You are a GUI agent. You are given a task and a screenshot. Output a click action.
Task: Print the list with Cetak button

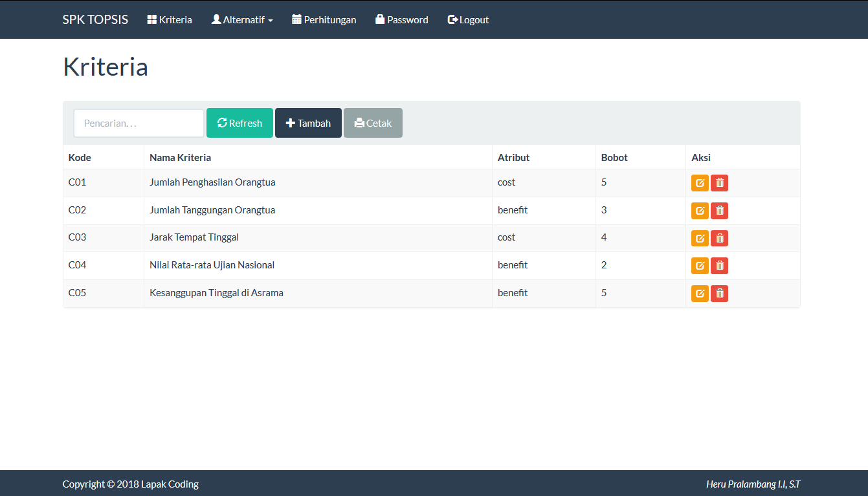point(373,123)
